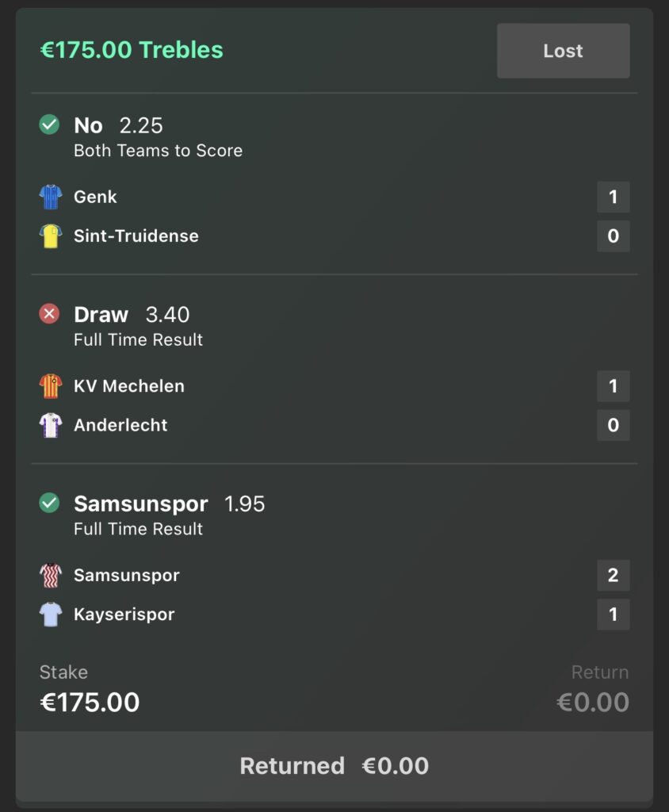Select the Genk team crest icon
The width and height of the screenshot is (669, 812).
pyautogui.click(x=49, y=196)
